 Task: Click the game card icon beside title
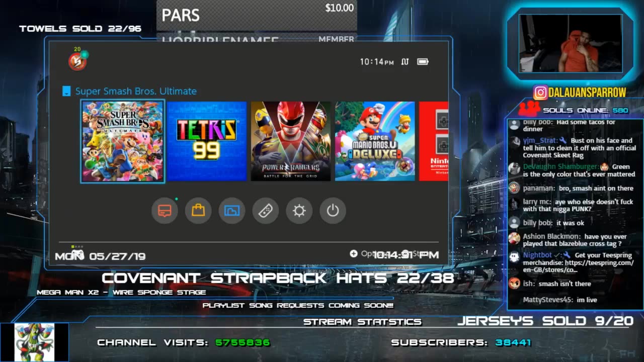66,91
